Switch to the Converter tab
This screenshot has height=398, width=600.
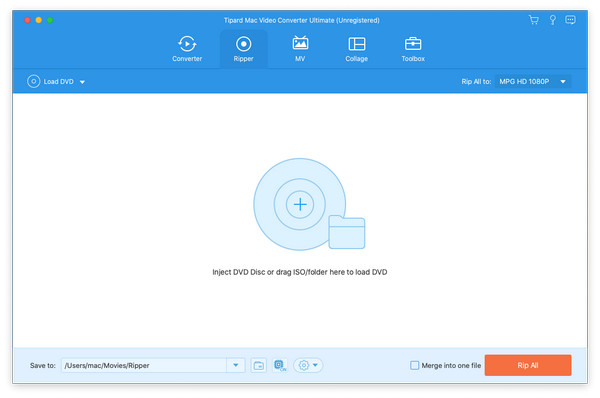tap(187, 49)
